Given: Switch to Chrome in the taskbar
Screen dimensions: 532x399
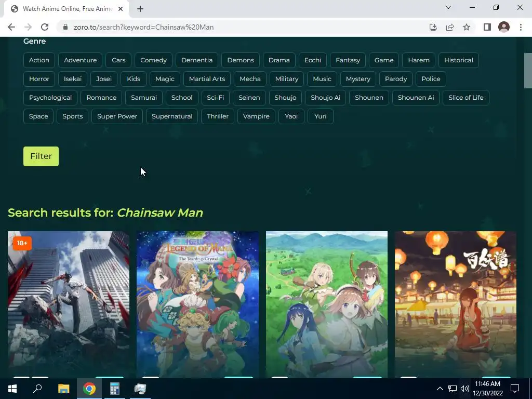Looking at the screenshot, I should 89,389.
